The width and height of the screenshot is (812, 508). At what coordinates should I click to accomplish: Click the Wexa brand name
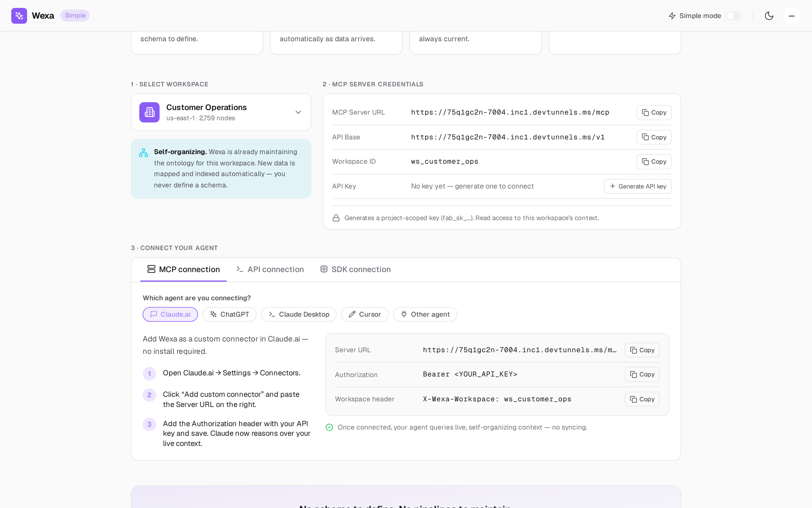(x=43, y=16)
